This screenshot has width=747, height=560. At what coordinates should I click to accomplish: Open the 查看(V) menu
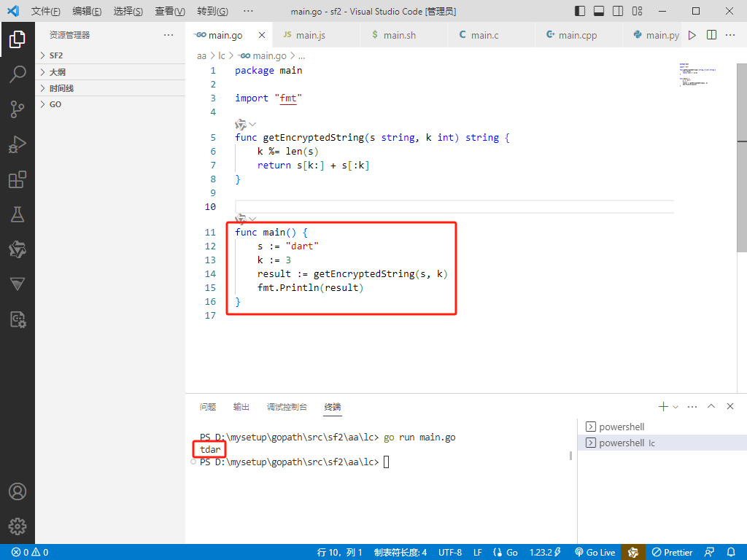click(x=170, y=11)
